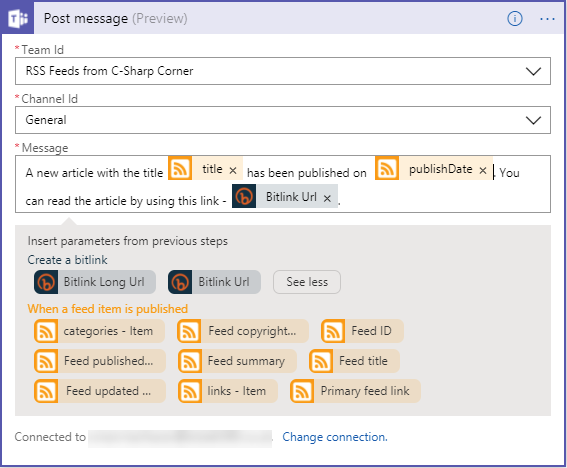The height and width of the screenshot is (468, 567).
Task: Expand the Channel Id dropdown arrow
Action: pyautogui.click(x=533, y=120)
